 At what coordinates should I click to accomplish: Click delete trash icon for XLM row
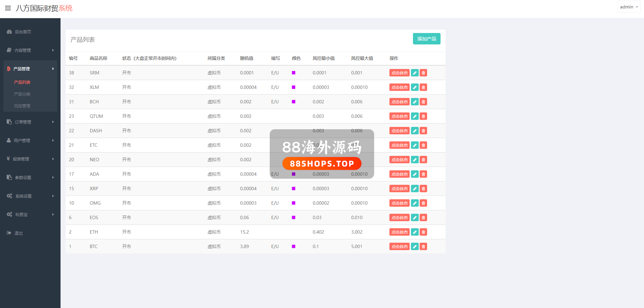click(x=423, y=87)
